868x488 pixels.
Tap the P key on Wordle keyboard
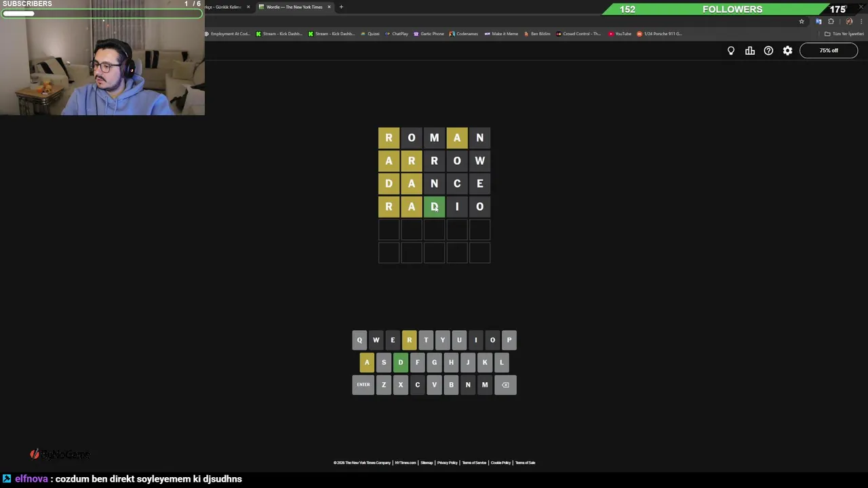[x=509, y=340]
